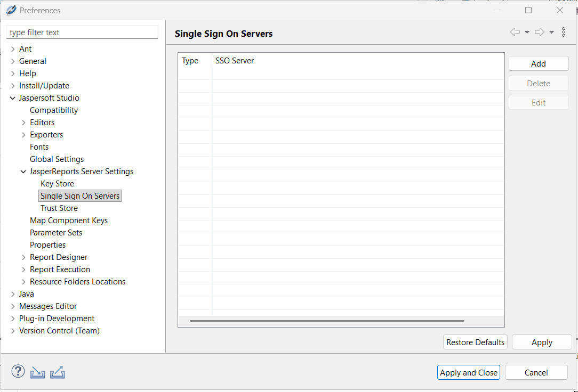Image resolution: width=578 pixels, height=392 pixels.
Task: Click Apply and Close
Action: (x=469, y=372)
